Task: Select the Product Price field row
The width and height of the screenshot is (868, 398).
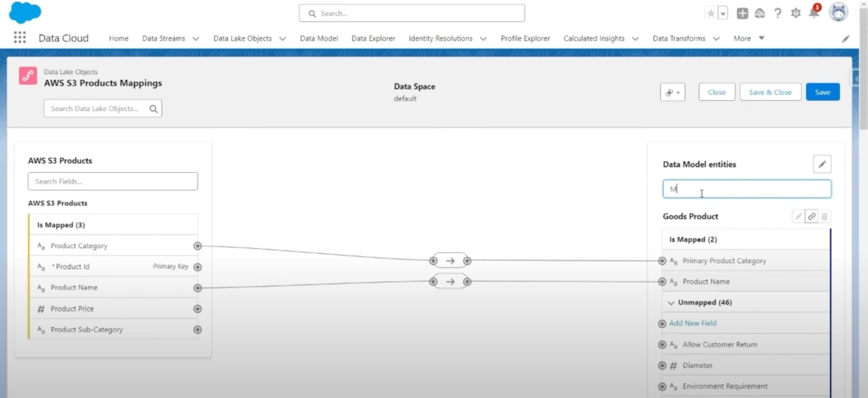Action: [x=113, y=309]
